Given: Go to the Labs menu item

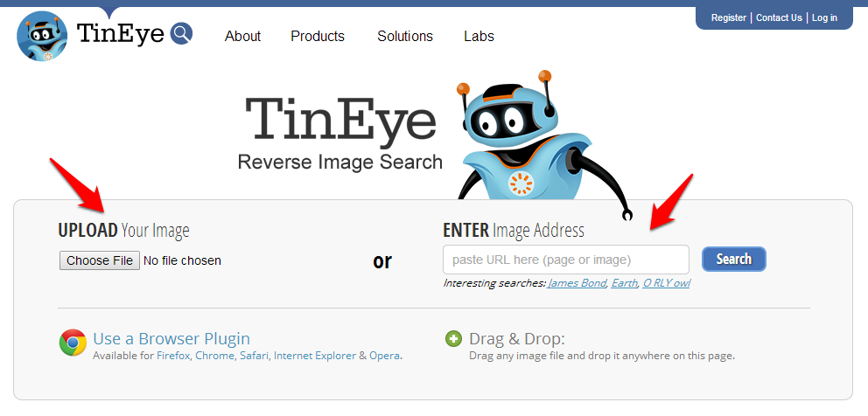Looking at the screenshot, I should [x=479, y=37].
